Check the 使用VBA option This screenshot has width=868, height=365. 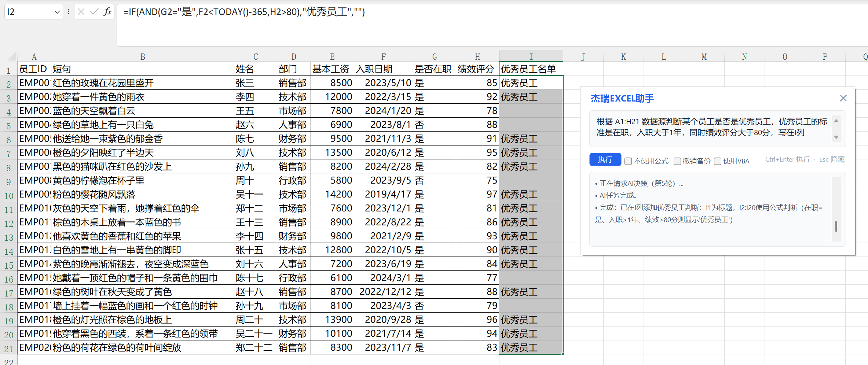tap(718, 161)
